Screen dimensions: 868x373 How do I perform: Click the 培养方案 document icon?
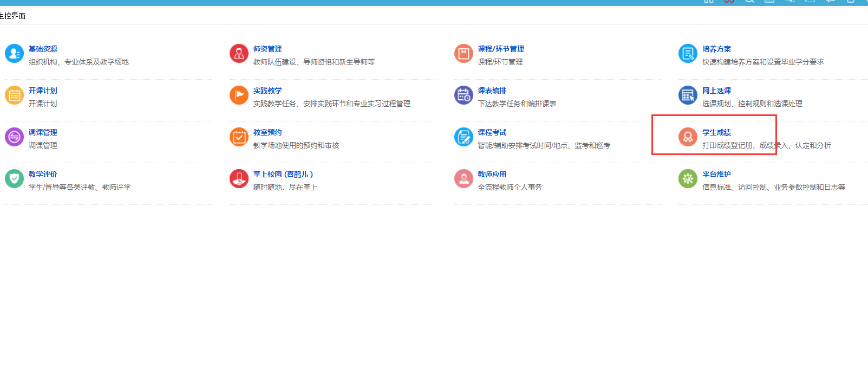[688, 54]
